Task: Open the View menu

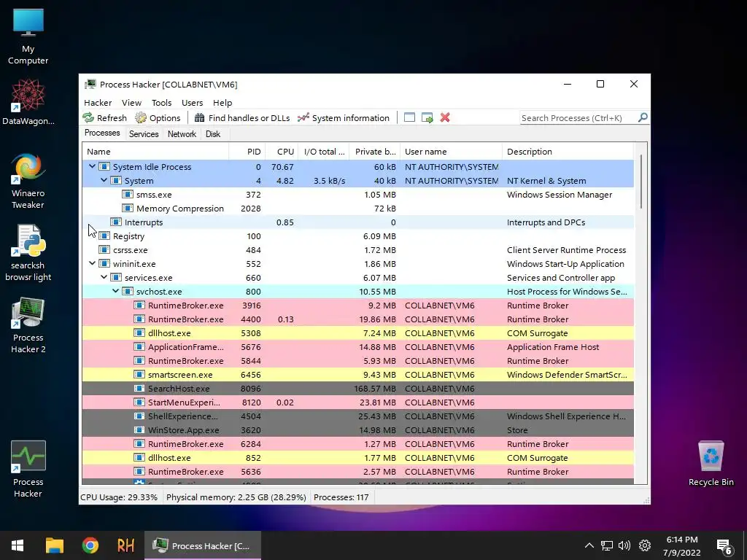Action: tap(131, 103)
